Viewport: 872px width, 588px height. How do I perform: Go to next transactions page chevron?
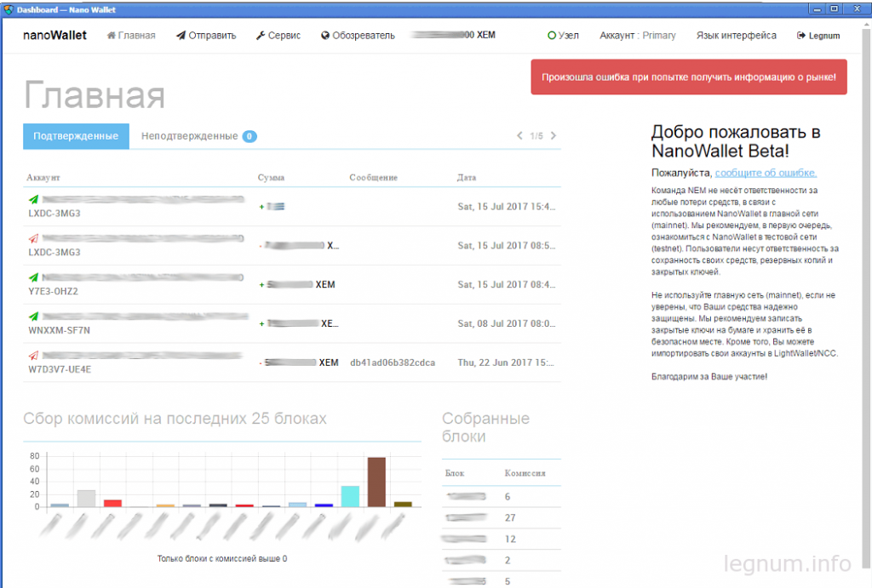tap(554, 135)
